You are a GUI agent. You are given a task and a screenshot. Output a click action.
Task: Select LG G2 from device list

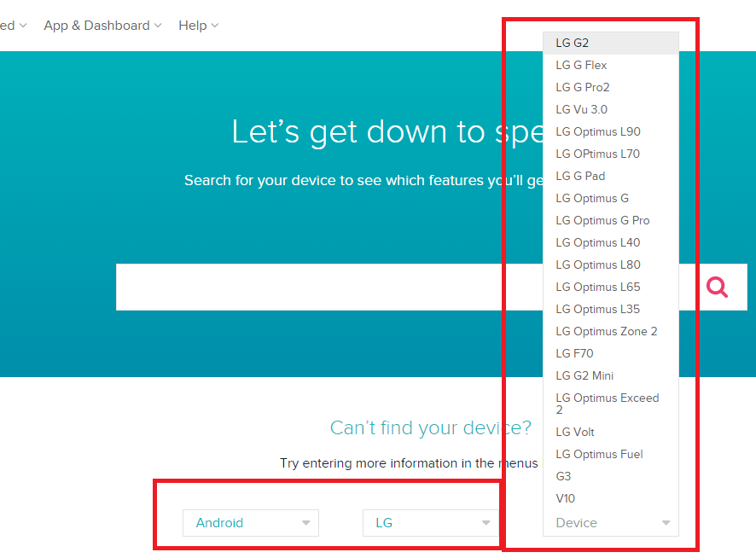[611, 43]
